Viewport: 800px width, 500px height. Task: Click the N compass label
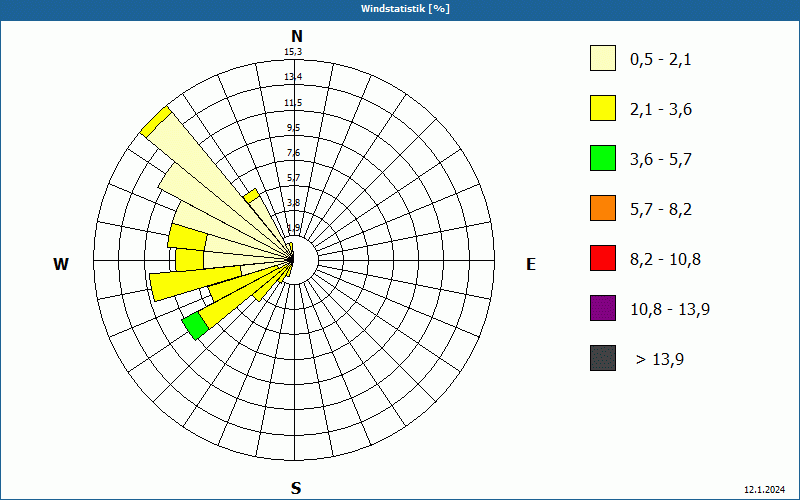click(296, 36)
